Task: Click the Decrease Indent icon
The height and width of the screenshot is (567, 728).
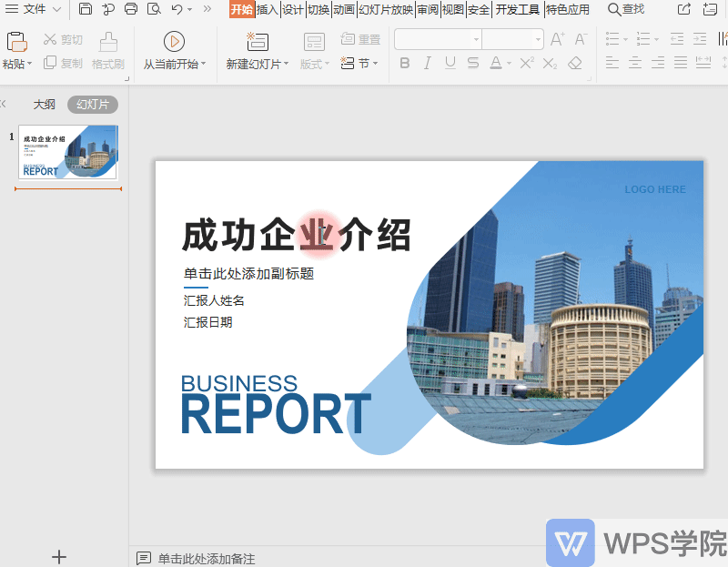Action: point(677,39)
